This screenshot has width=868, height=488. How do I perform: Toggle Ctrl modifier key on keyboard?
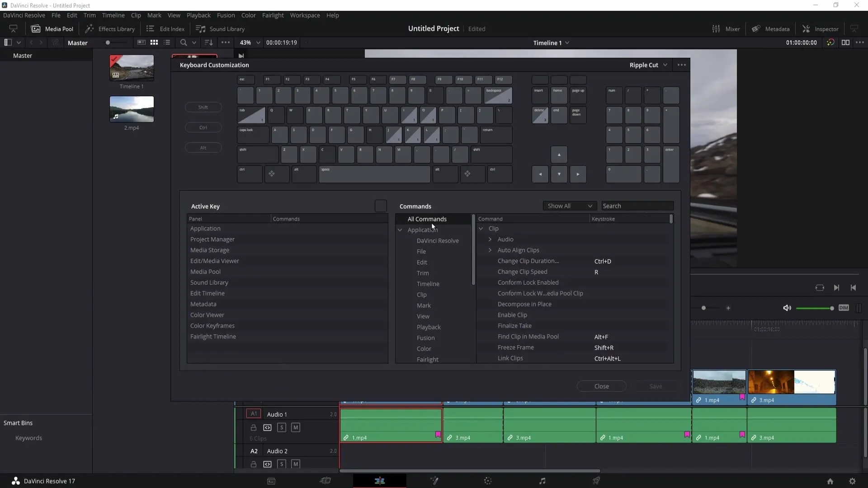tap(203, 127)
